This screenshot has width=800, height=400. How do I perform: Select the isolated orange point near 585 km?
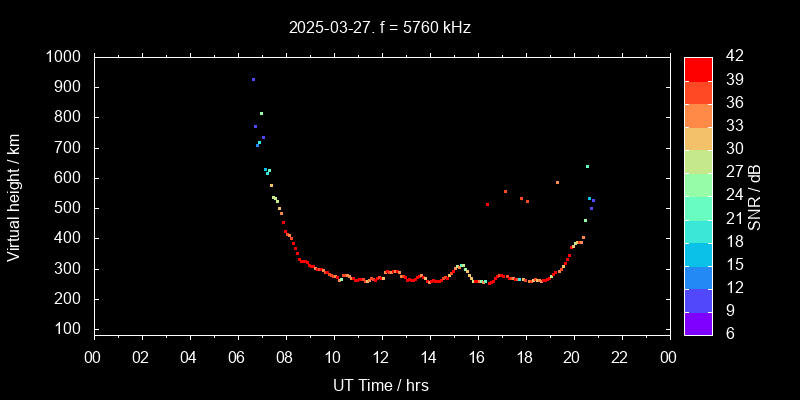(x=557, y=182)
